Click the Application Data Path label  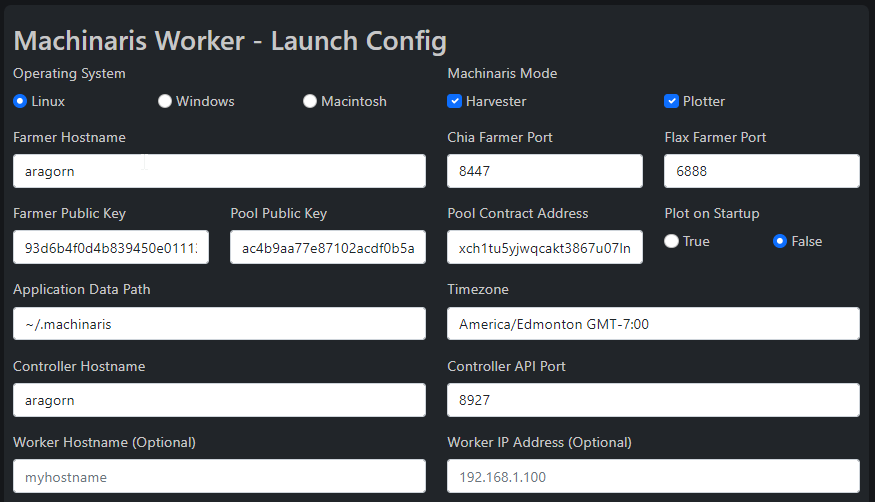click(x=82, y=289)
